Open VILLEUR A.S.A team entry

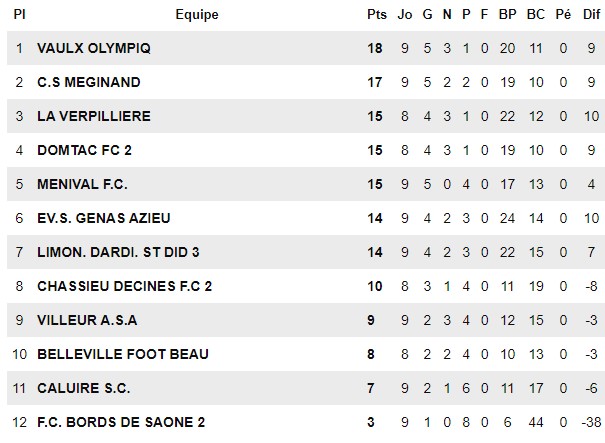point(87,320)
